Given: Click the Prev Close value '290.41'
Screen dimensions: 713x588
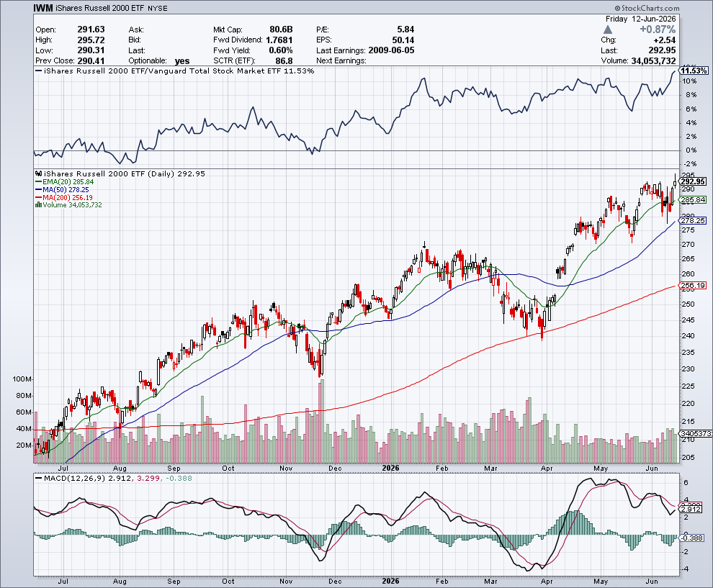Looking at the screenshot, I should click(91, 61).
